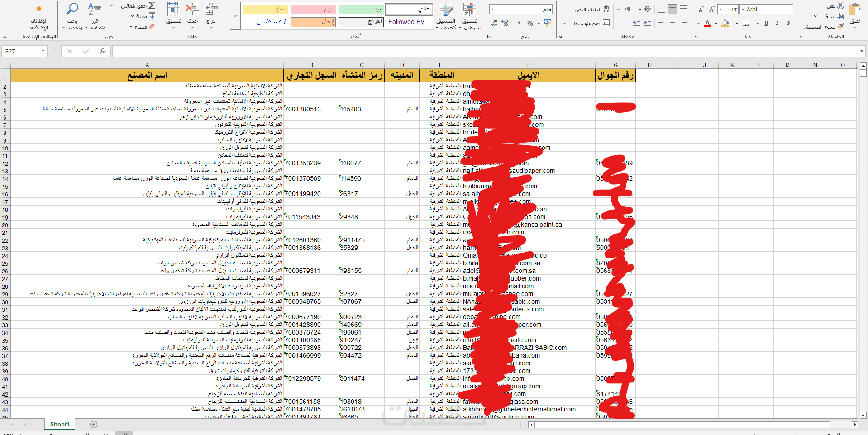868x435 pixels.
Task: Apply the Percent Style icon
Action: tap(530, 23)
